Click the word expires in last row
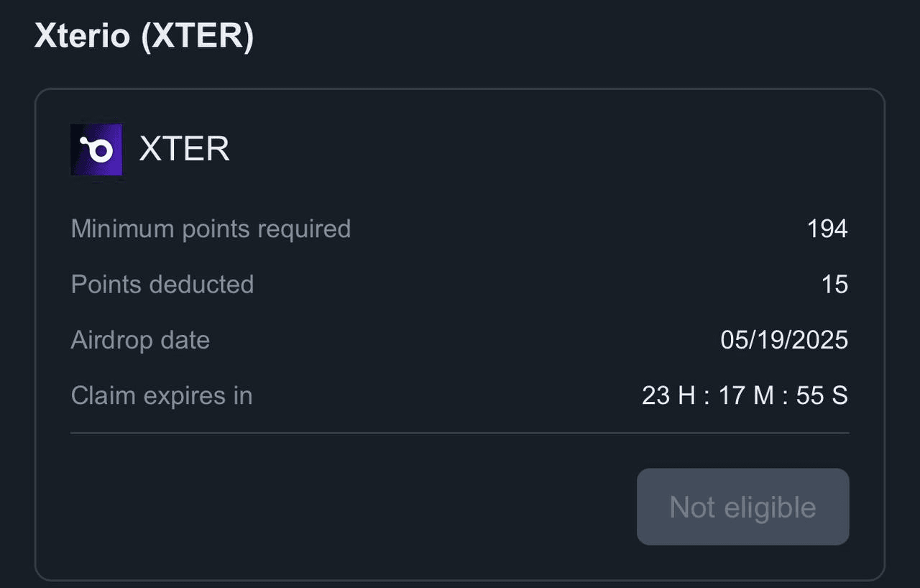This screenshot has height=588, width=920. (183, 397)
